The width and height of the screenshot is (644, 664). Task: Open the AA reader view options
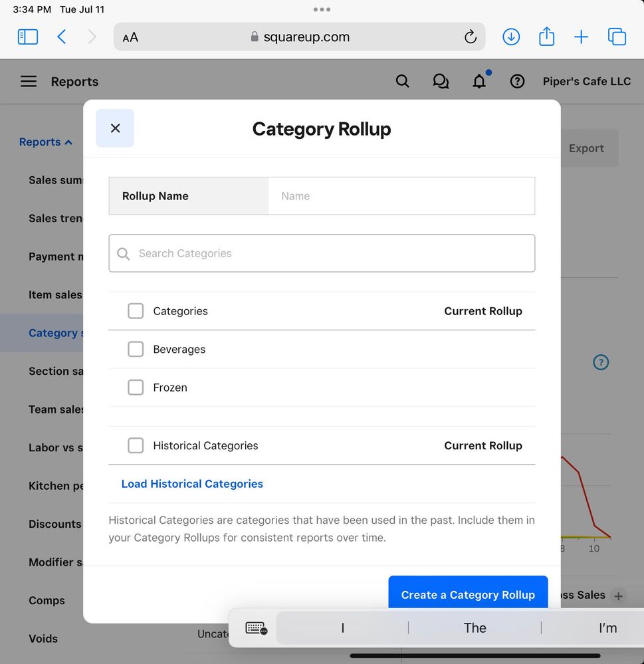131,37
